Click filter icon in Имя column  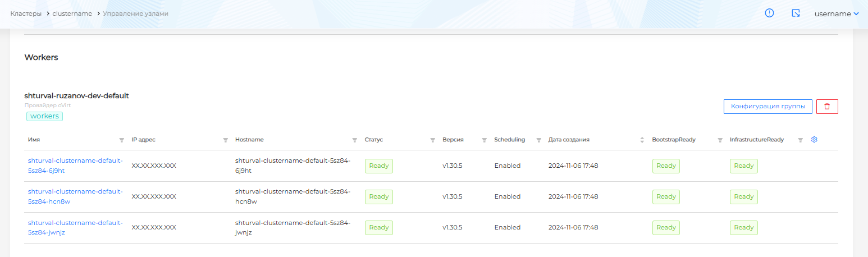click(x=121, y=140)
